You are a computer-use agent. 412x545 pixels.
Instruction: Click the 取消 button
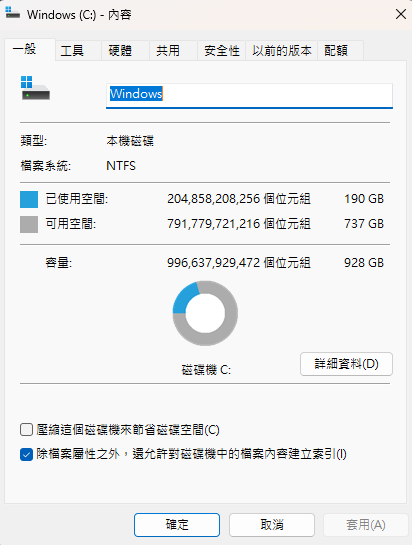click(272, 525)
